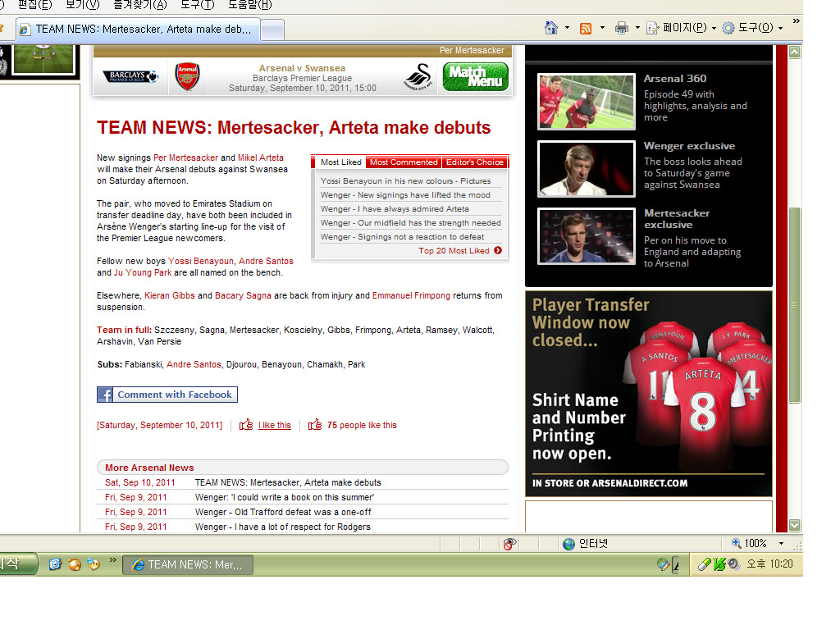Open the 보기(V) menu
Viewport: 840px width, 630px height.
[x=83, y=5]
